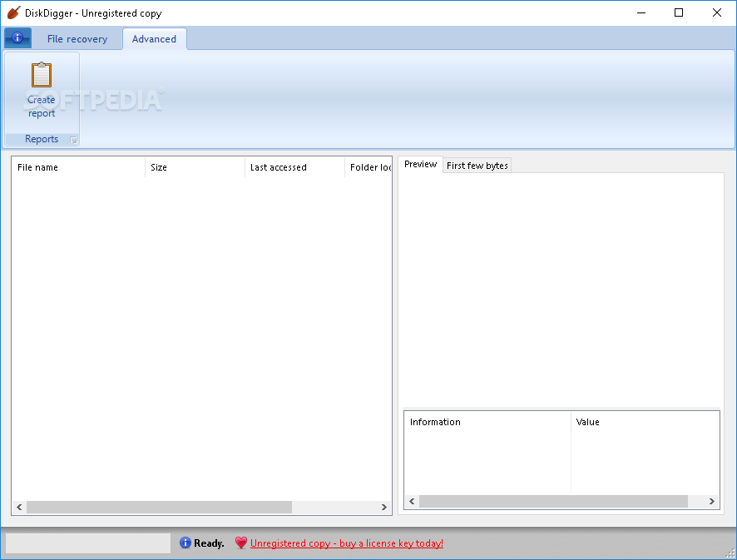Click information panel scrollbar left arrow
This screenshot has width=737, height=560.
tap(412, 501)
